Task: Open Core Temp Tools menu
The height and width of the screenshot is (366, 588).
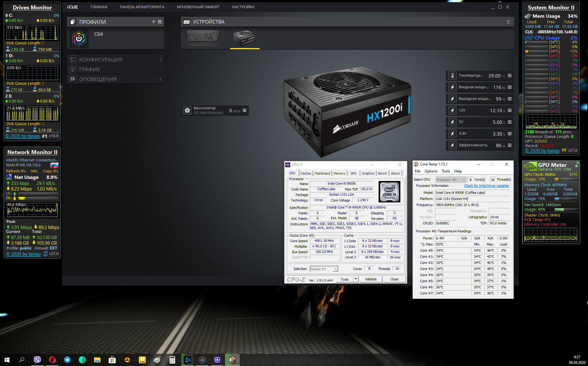Action: [446, 171]
